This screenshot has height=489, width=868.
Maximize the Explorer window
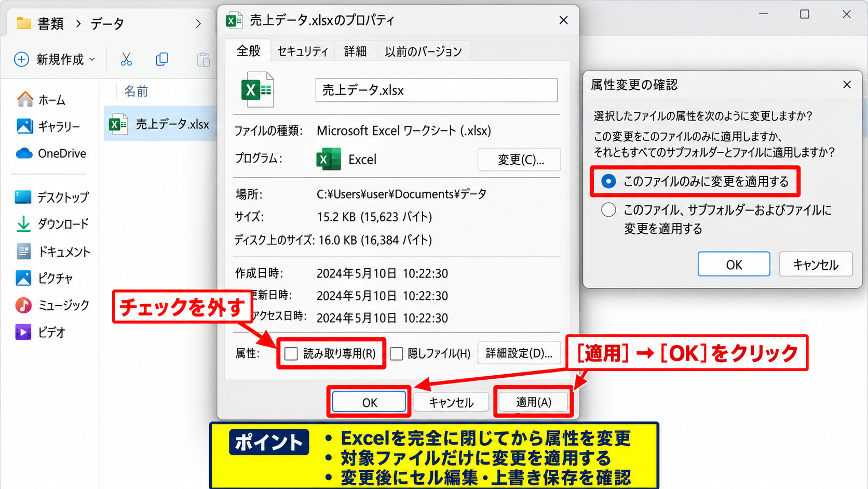click(x=805, y=14)
